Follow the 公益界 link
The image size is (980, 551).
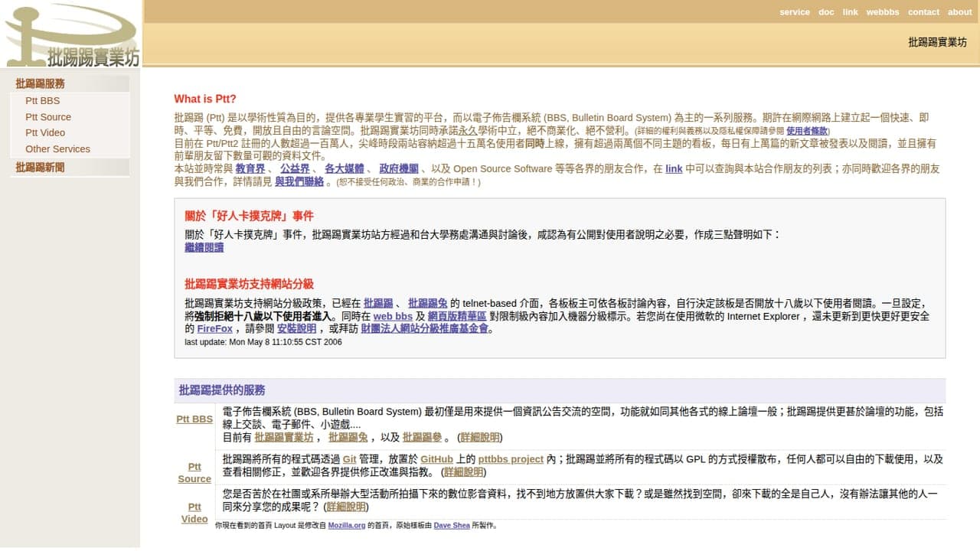[295, 168]
